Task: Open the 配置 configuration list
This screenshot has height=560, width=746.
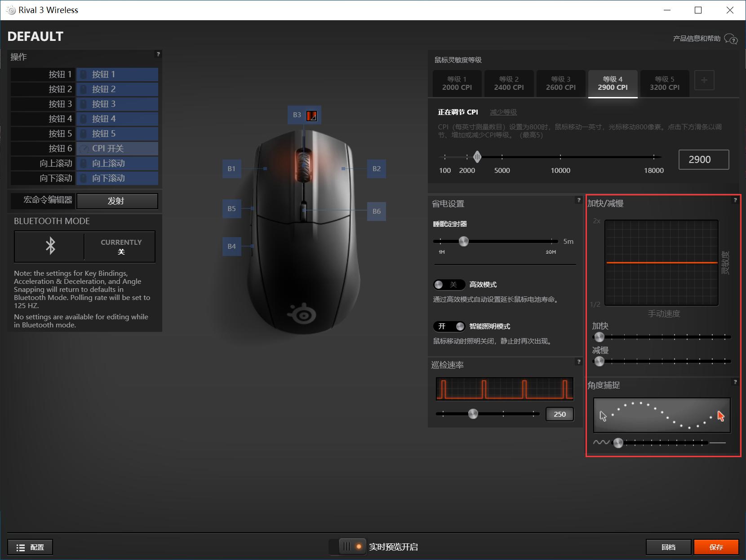Action: pyautogui.click(x=30, y=547)
